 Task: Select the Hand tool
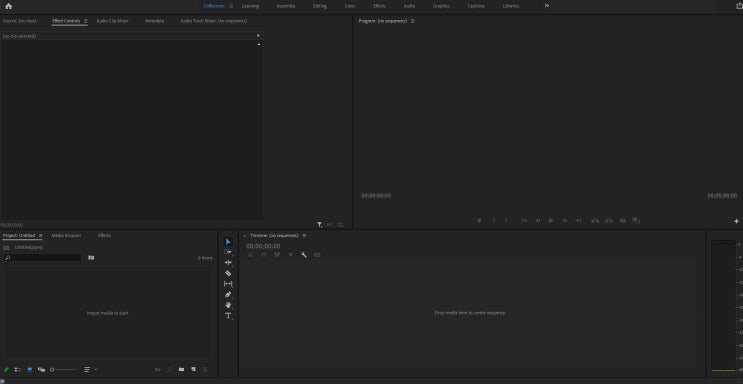[228, 305]
